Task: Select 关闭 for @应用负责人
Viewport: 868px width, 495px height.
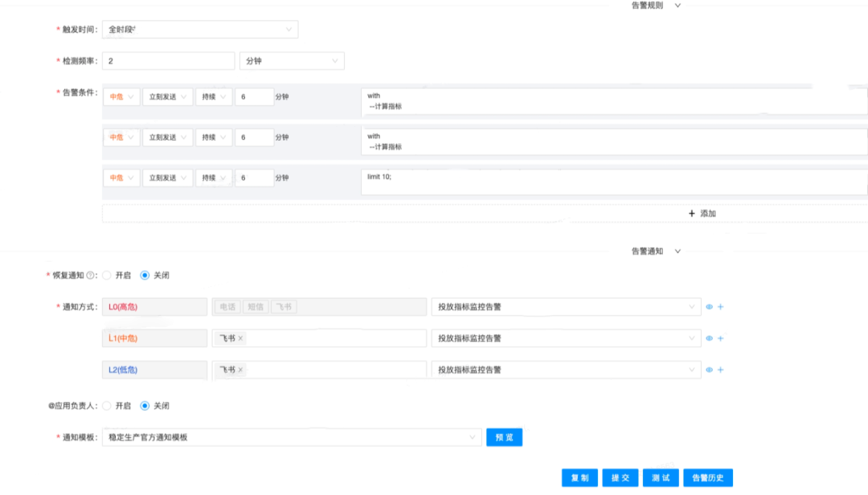Action: [145, 406]
